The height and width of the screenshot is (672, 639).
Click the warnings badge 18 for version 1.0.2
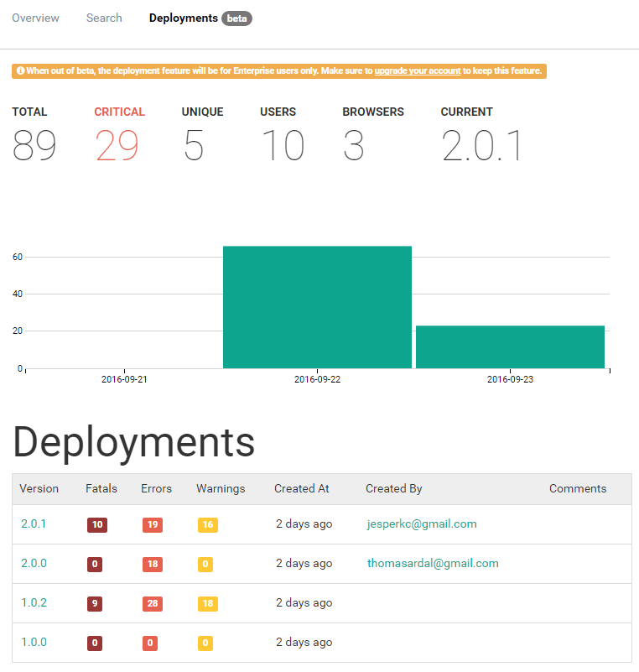click(208, 603)
